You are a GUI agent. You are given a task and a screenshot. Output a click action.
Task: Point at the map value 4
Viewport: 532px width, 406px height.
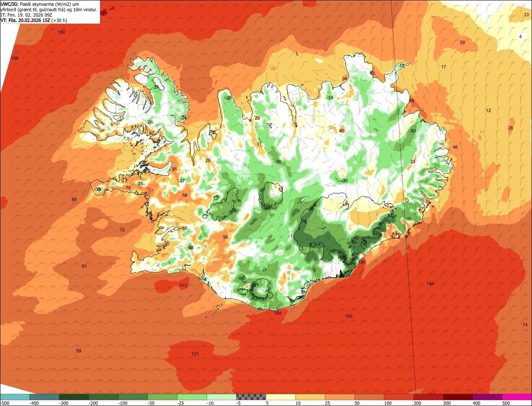(x=520, y=37)
